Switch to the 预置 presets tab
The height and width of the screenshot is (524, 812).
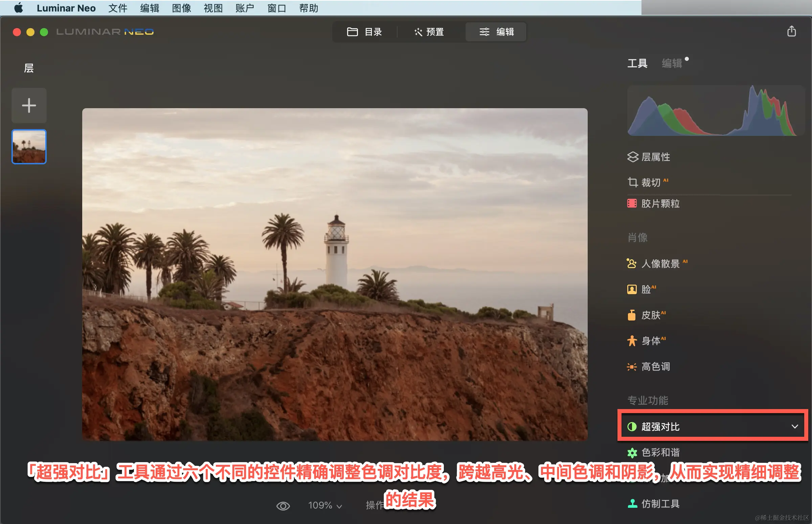coord(429,32)
